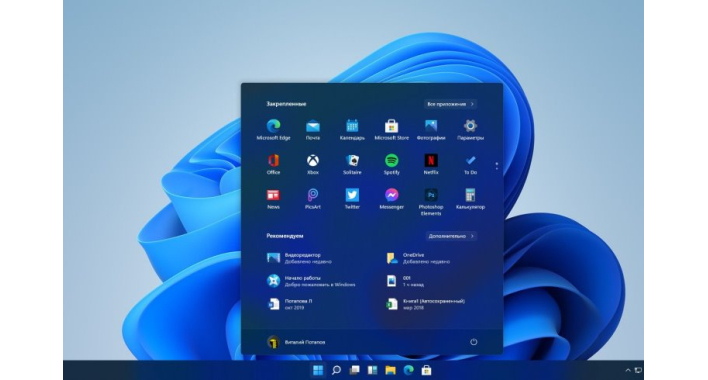Open the Twitter app
This screenshot has width=708, height=380.
click(x=352, y=199)
